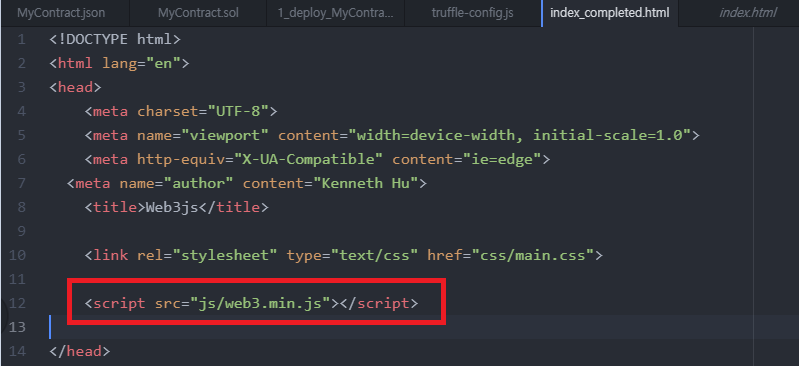Place cursor in the <!DOCTYPE html> line
The height and width of the screenshot is (366, 799).
[115, 39]
